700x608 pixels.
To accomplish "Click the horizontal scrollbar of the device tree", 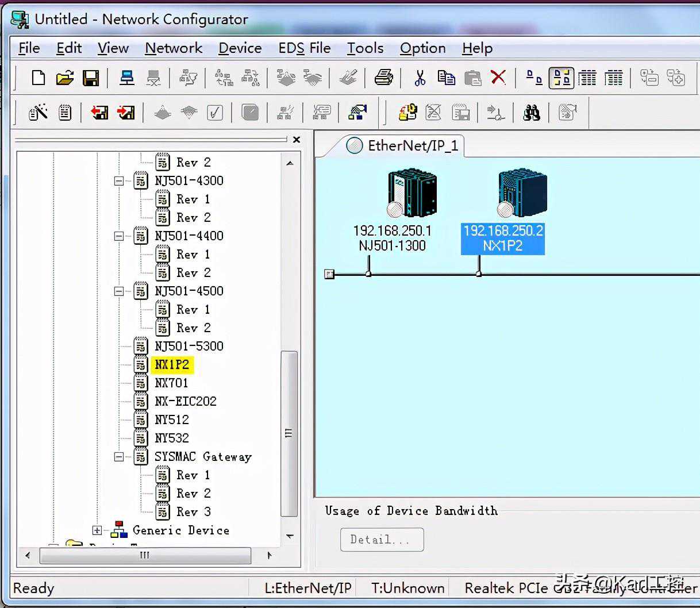I will point(145,555).
